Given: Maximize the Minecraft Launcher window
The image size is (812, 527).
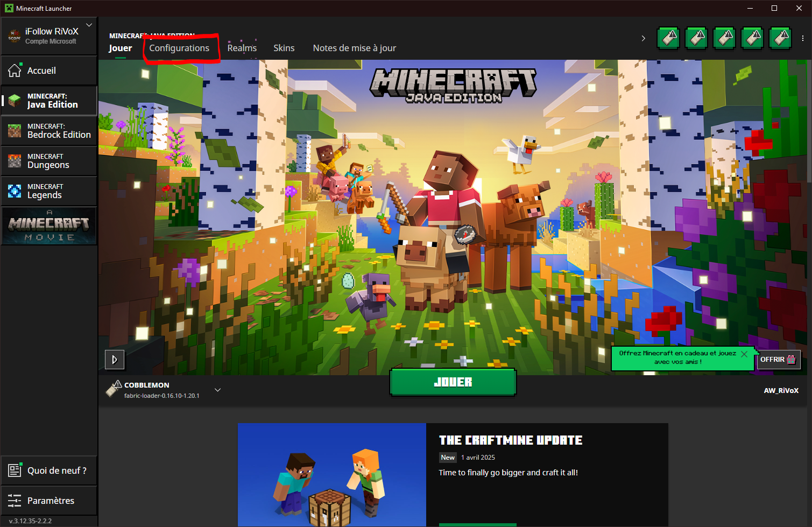Looking at the screenshot, I should [774, 8].
